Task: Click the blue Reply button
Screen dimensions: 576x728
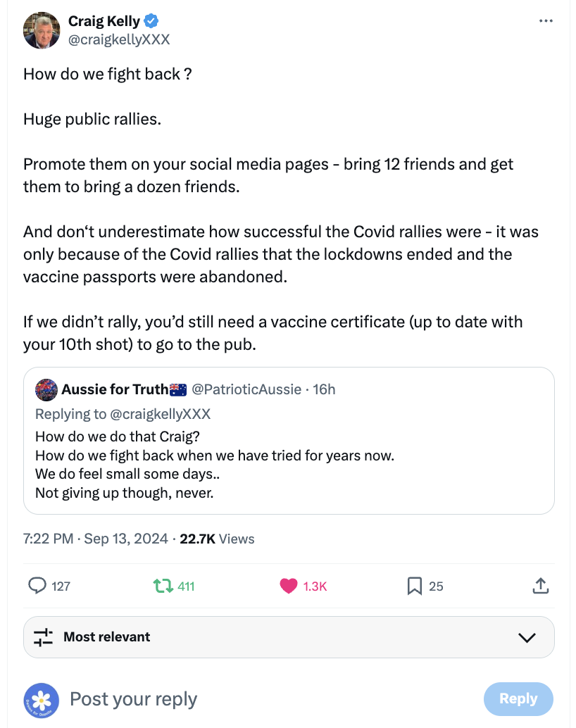Action: (518, 698)
